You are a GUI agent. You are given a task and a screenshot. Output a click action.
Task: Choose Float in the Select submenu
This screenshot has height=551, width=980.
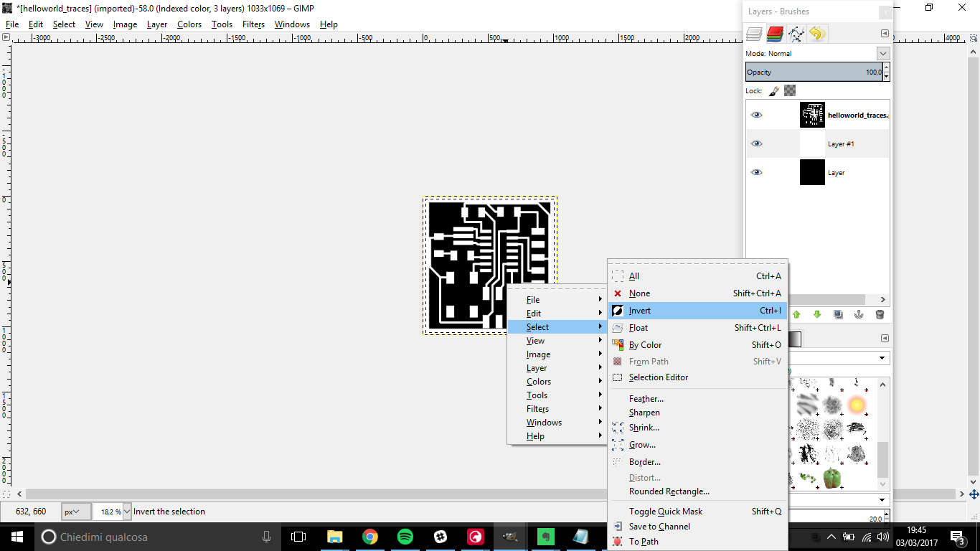(697, 328)
